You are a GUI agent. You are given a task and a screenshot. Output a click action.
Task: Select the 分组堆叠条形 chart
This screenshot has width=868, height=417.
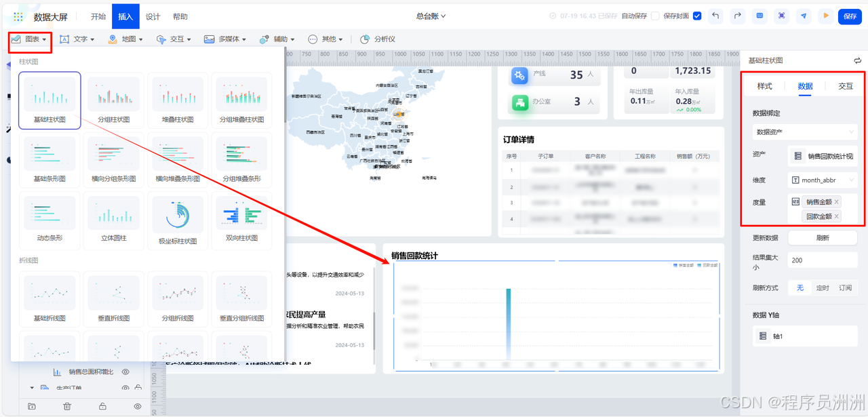pos(241,160)
